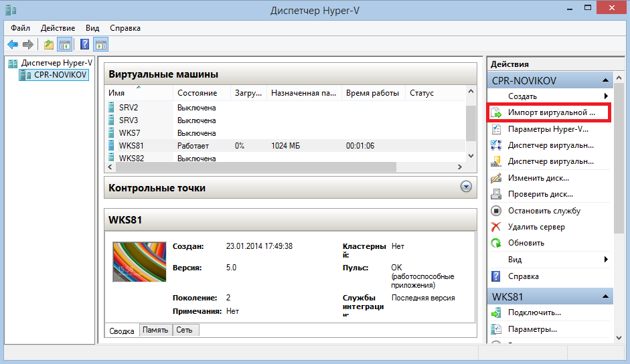Image resolution: width=630 pixels, height=364 pixels.
Task: Open the Действие menu
Action: point(58,28)
